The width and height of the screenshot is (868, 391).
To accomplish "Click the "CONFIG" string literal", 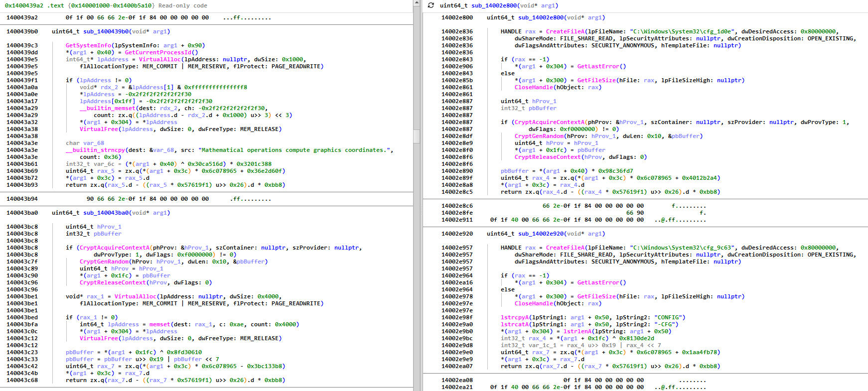I will 668,317.
